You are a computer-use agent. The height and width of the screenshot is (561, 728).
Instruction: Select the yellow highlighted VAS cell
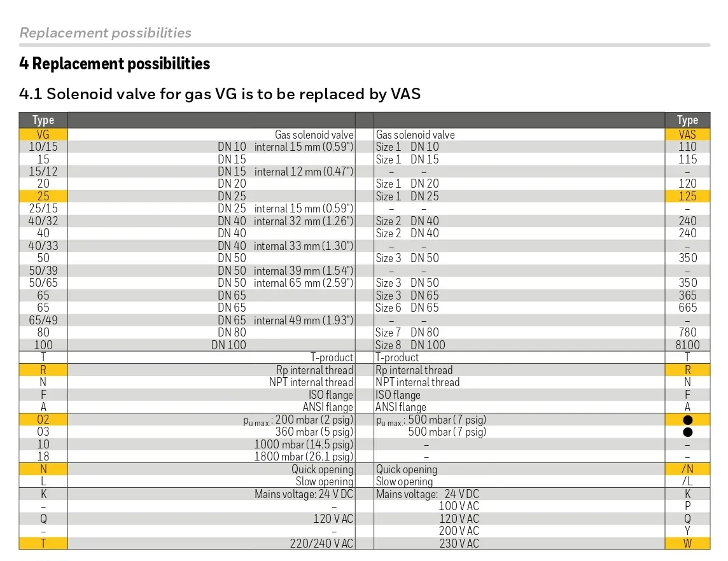click(687, 134)
